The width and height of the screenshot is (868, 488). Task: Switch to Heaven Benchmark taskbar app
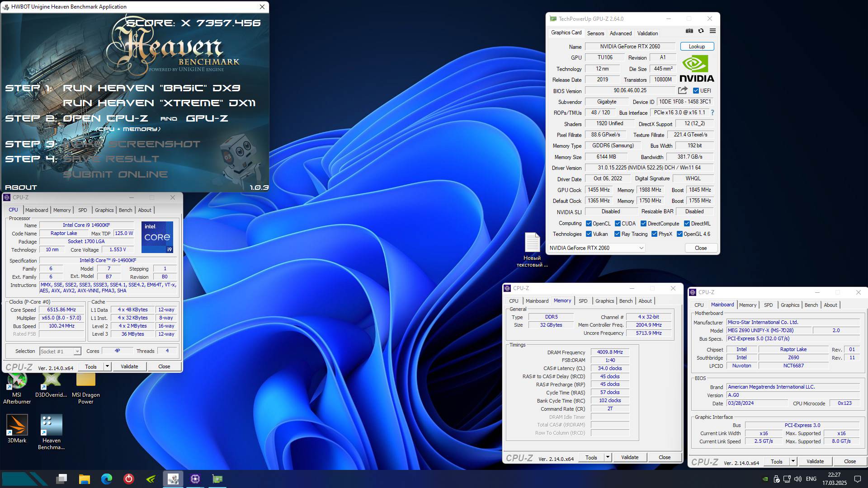173,479
